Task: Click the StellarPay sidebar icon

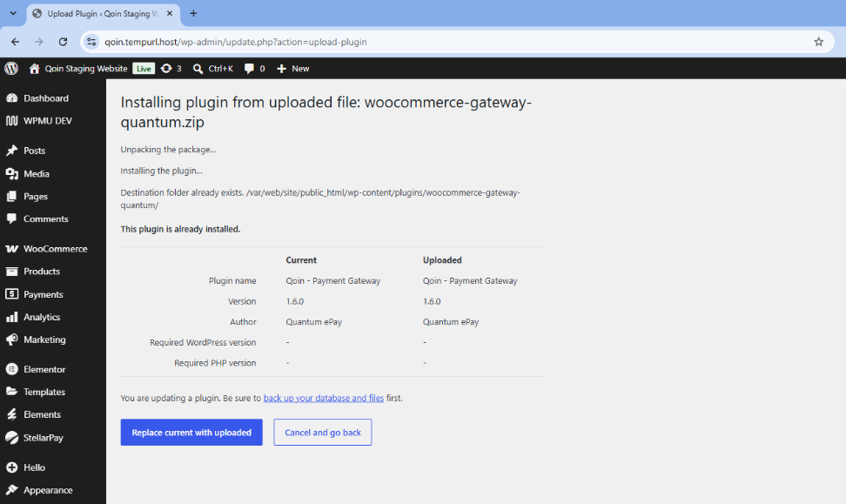Action: 12,438
